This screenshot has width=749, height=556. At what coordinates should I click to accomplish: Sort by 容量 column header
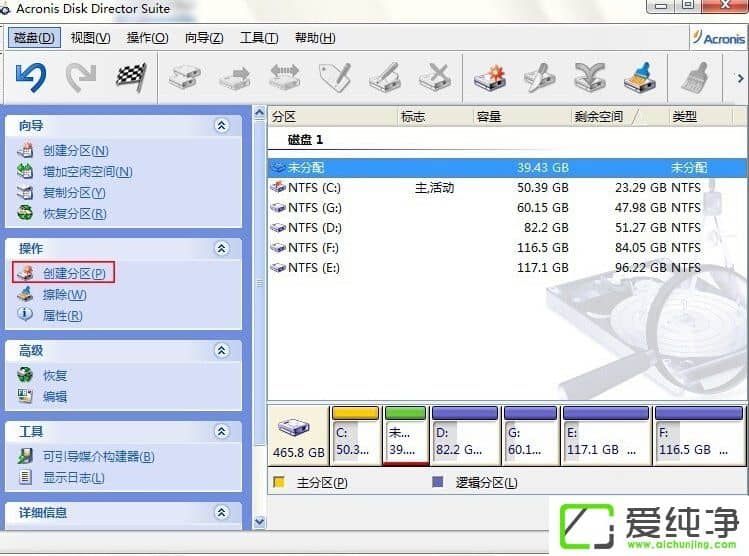(x=521, y=117)
